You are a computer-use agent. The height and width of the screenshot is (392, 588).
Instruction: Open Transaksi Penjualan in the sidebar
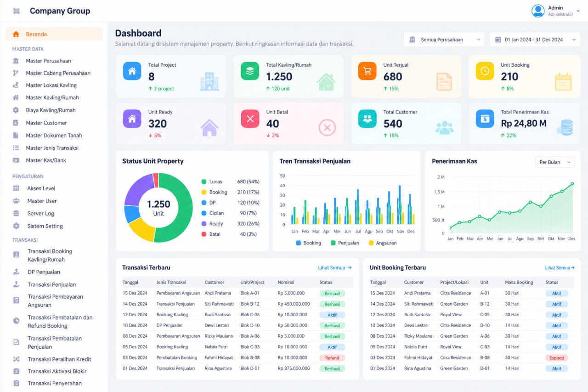pyautogui.click(x=51, y=284)
